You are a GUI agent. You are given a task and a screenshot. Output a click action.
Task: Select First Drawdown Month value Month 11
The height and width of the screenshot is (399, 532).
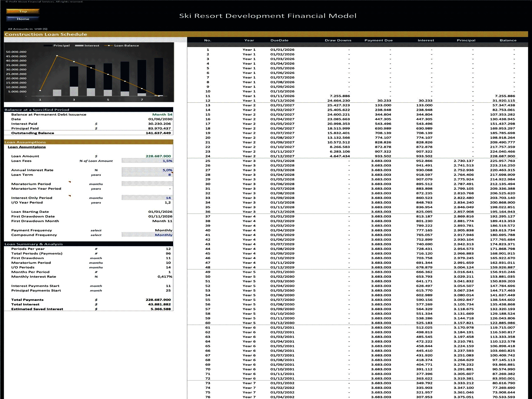(162, 221)
